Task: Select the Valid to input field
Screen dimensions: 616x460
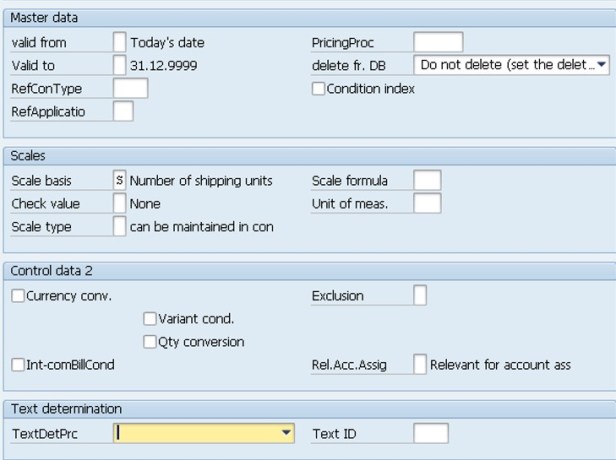Action: [120, 65]
